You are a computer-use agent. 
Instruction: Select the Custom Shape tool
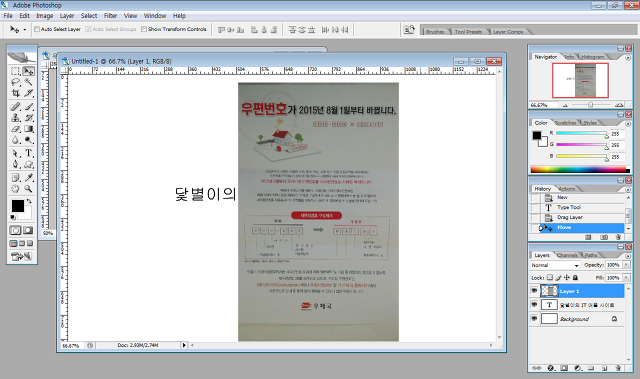click(x=28, y=164)
